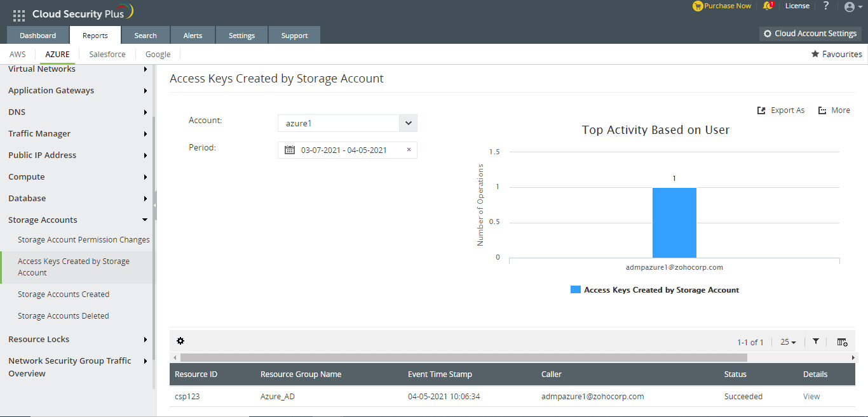This screenshot has height=417, width=868.
Task: Click the License link
Action: point(797,6)
